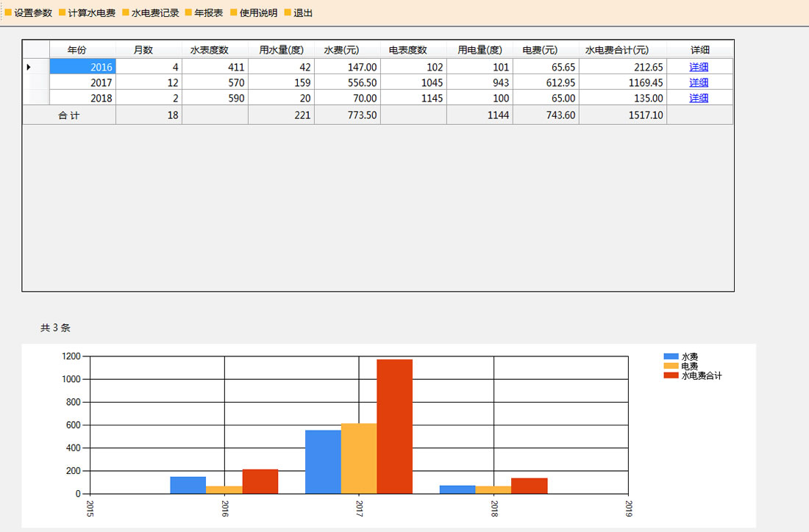Click grand total 1517.10 cell
This screenshot has width=809, height=532.
622,115
